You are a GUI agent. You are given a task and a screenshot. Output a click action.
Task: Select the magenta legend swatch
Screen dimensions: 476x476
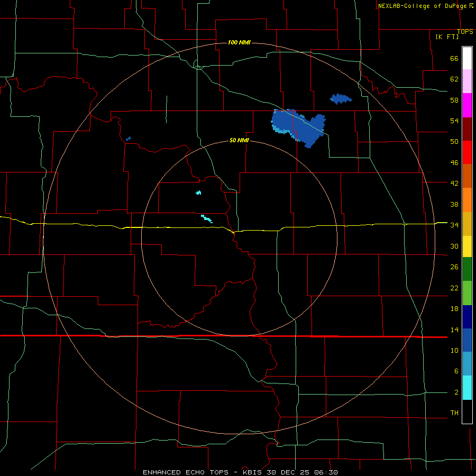(x=467, y=105)
